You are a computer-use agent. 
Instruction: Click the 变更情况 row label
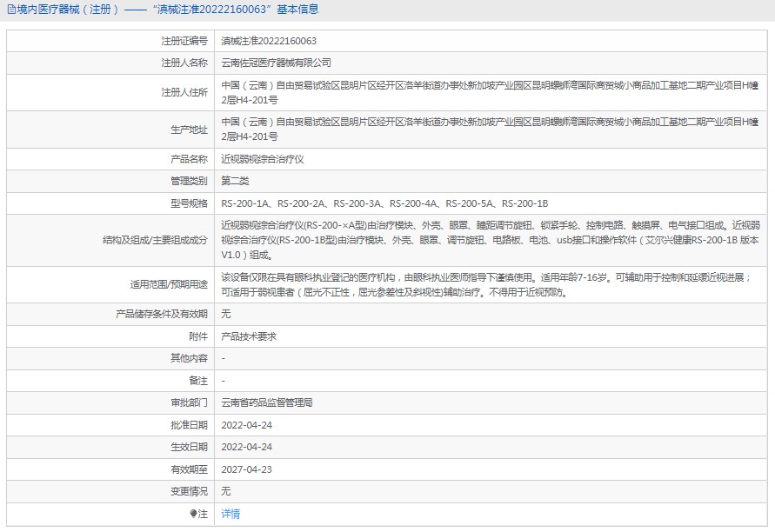[189, 491]
